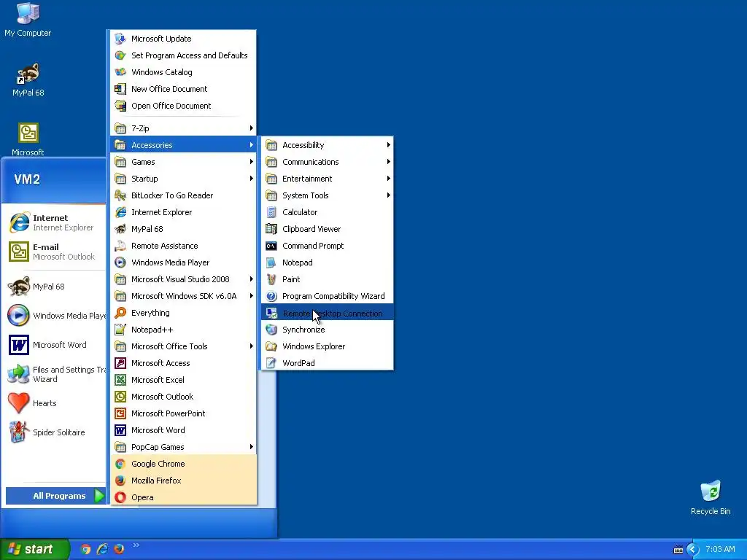Click Microsoft Access icon in programs list

[120, 363]
